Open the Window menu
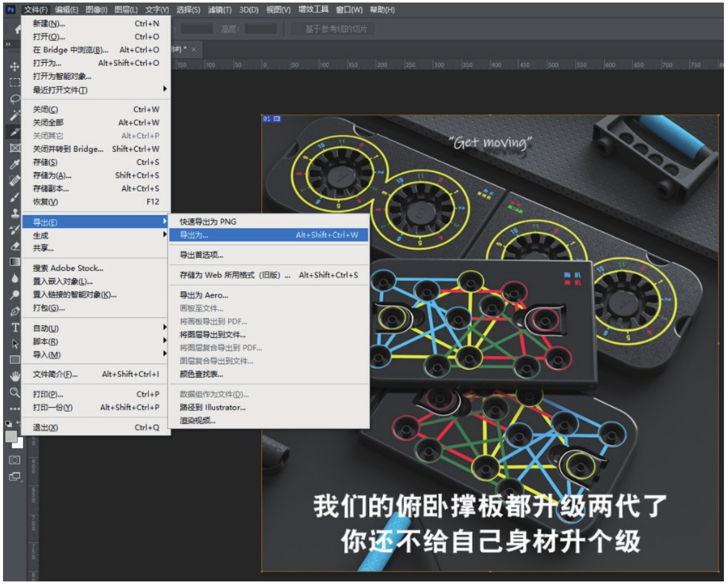This screenshot has height=586, width=728. tap(349, 10)
